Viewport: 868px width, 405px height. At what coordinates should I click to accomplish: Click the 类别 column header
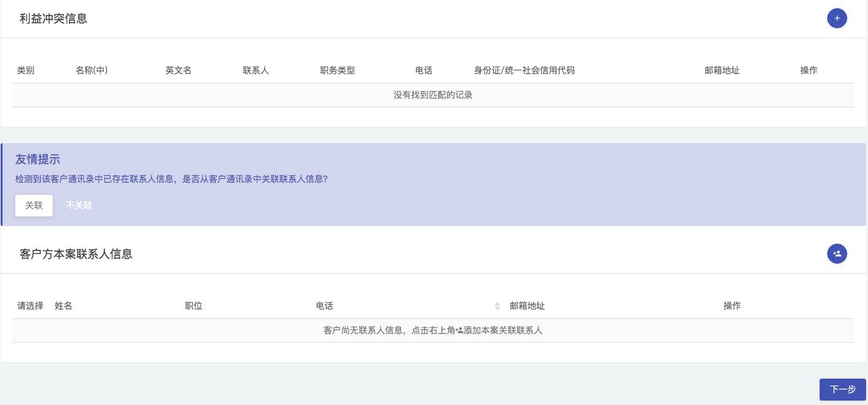click(26, 70)
